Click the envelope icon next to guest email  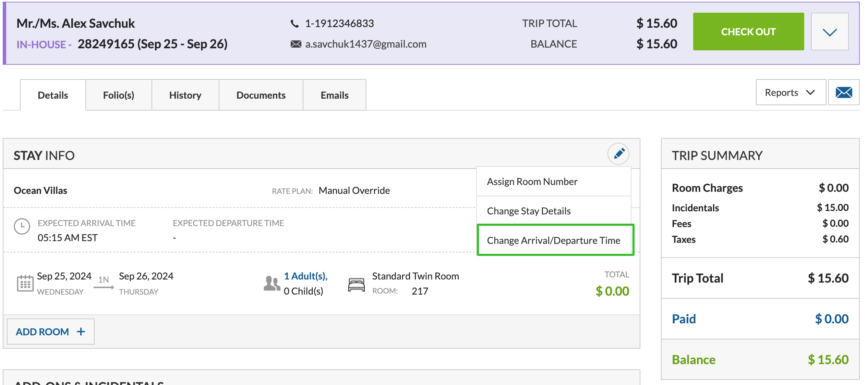(x=296, y=44)
